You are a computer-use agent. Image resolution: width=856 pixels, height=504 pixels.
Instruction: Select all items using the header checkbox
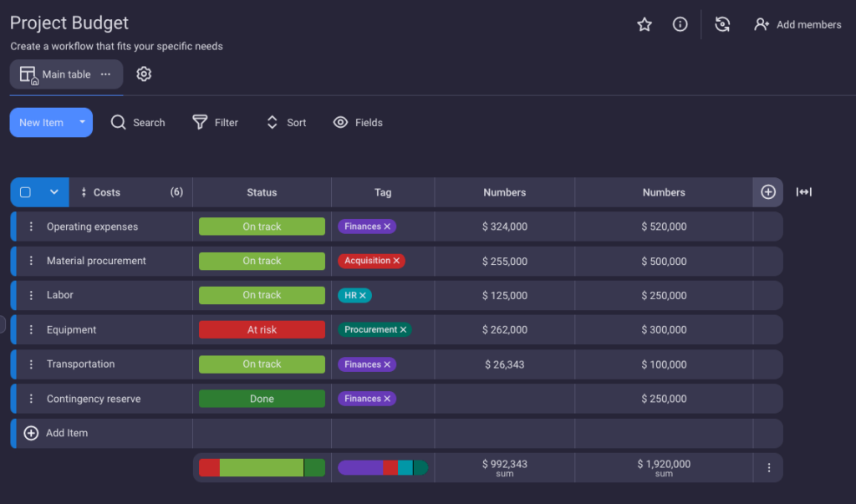(x=24, y=192)
